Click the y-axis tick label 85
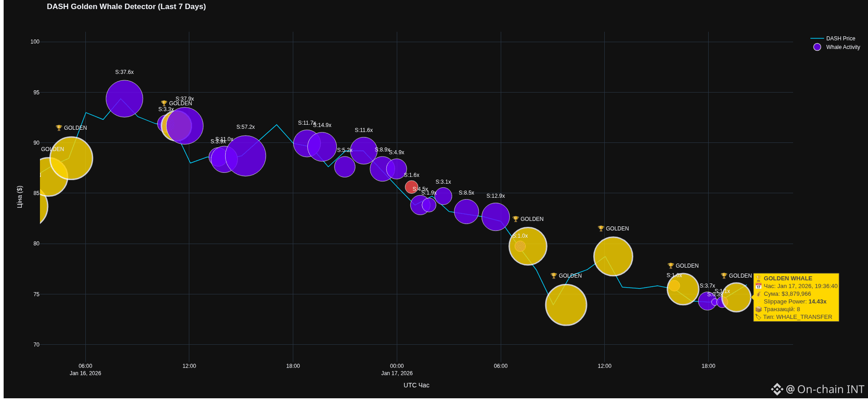This screenshot has width=868, height=401. (36, 193)
